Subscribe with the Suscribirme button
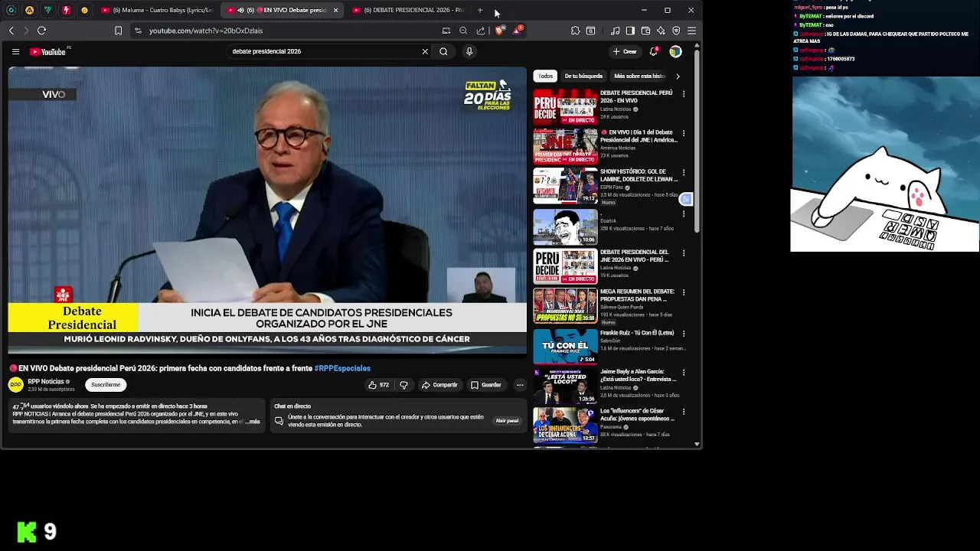The width and height of the screenshot is (980, 551). [x=106, y=385]
